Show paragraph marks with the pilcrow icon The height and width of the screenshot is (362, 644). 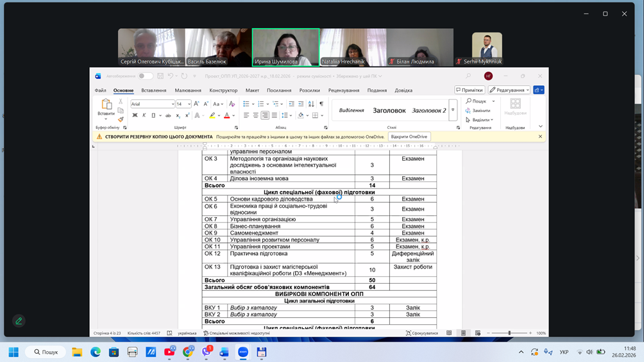pos(321,104)
